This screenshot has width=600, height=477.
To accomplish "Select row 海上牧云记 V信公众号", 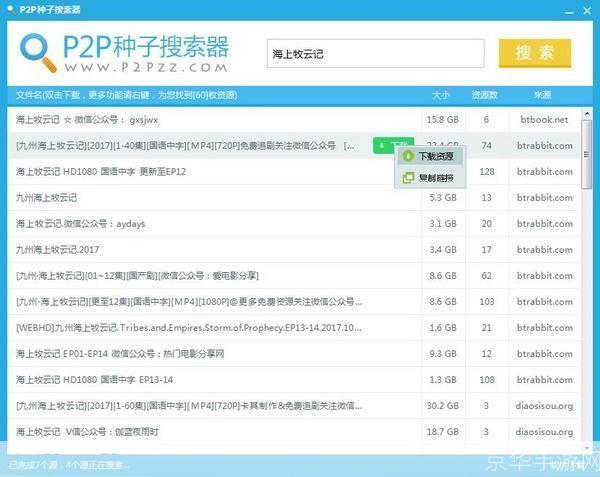I will pyautogui.click(x=294, y=432).
